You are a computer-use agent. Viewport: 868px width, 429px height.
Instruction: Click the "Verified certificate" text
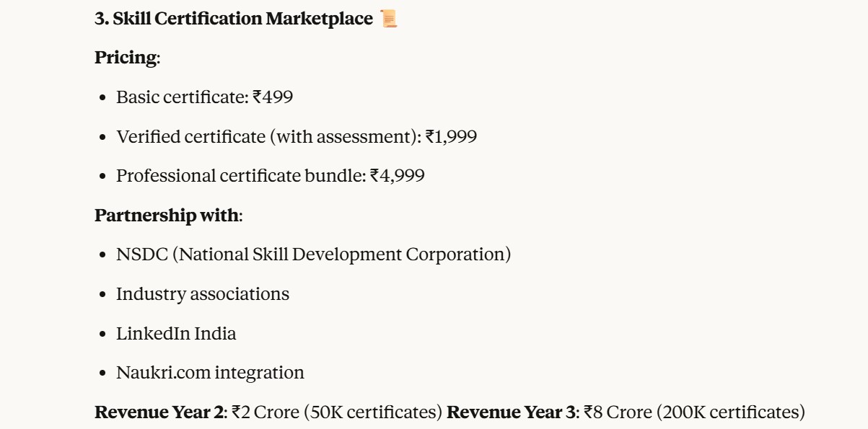click(190, 137)
